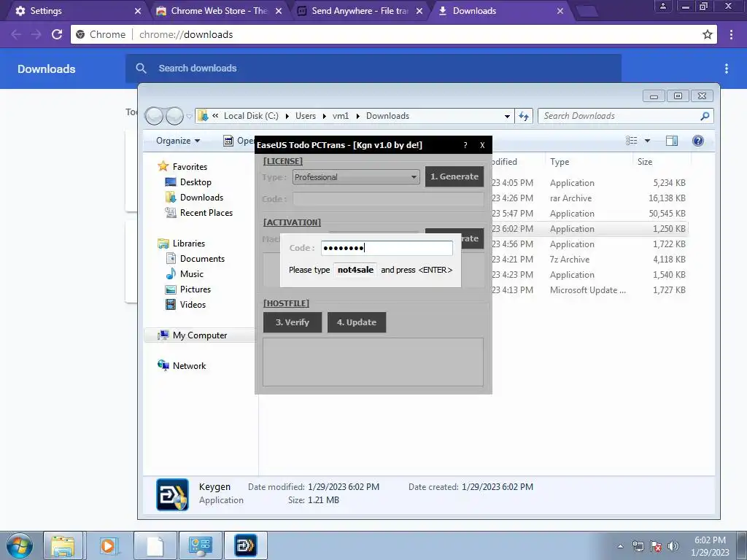
Task: Click the Local Disk (C:) breadcrumb
Action: (x=251, y=116)
